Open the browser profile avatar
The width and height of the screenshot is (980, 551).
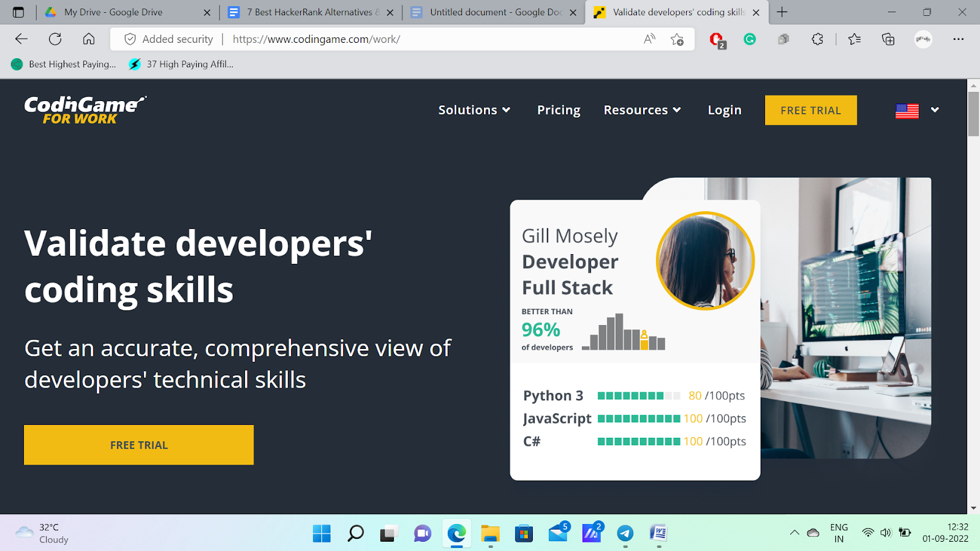click(923, 39)
